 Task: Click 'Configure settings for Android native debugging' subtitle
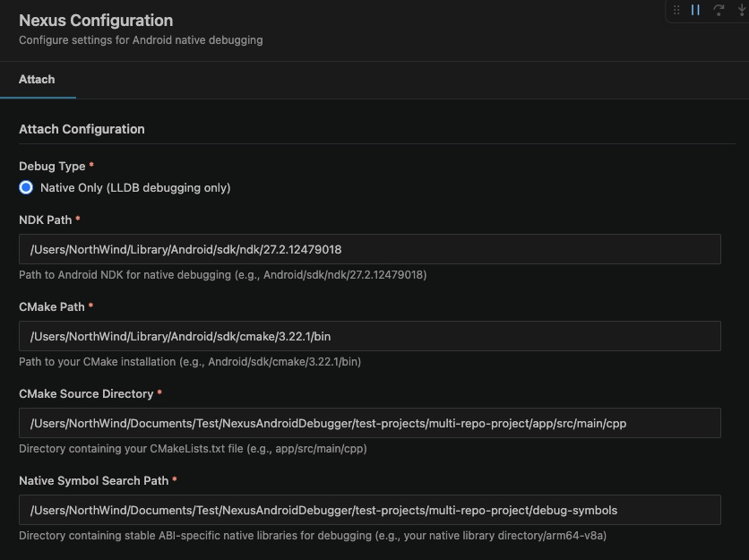tap(141, 40)
